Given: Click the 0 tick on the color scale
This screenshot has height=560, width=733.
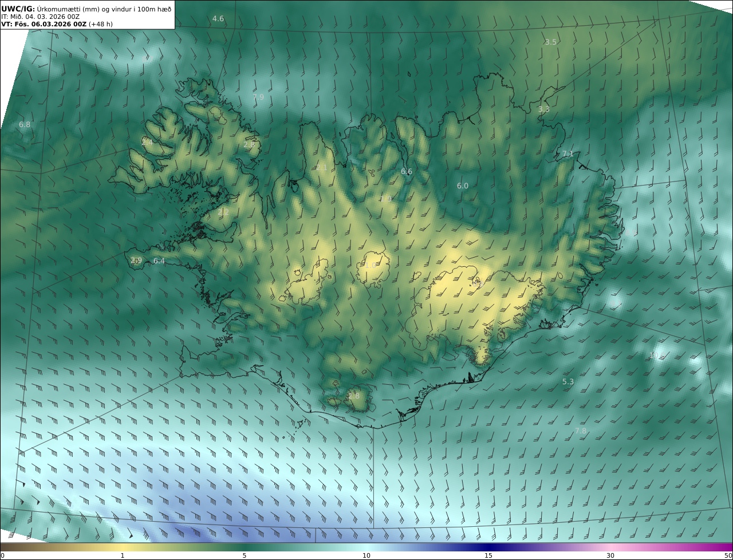Looking at the screenshot, I should [x=2, y=555].
